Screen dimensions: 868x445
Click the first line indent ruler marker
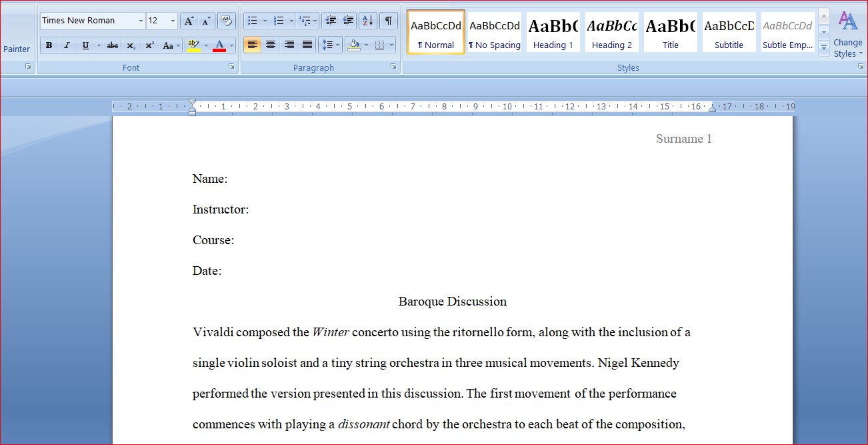(192, 102)
